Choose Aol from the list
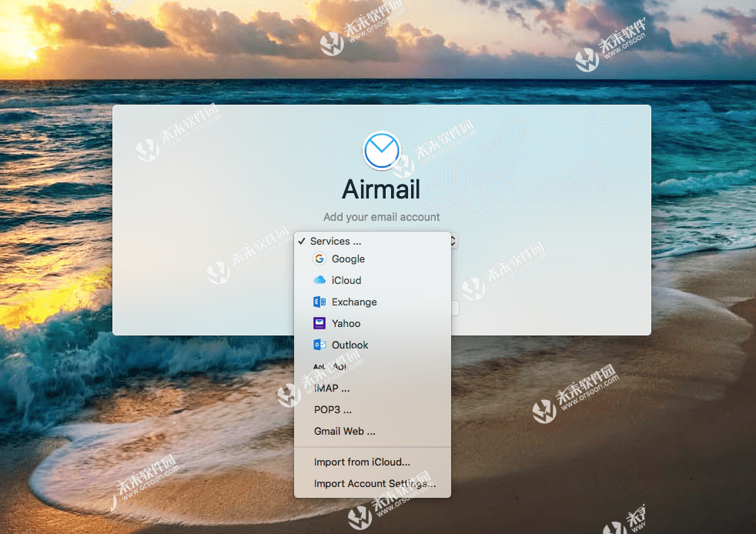The image size is (756, 534). (x=372, y=366)
